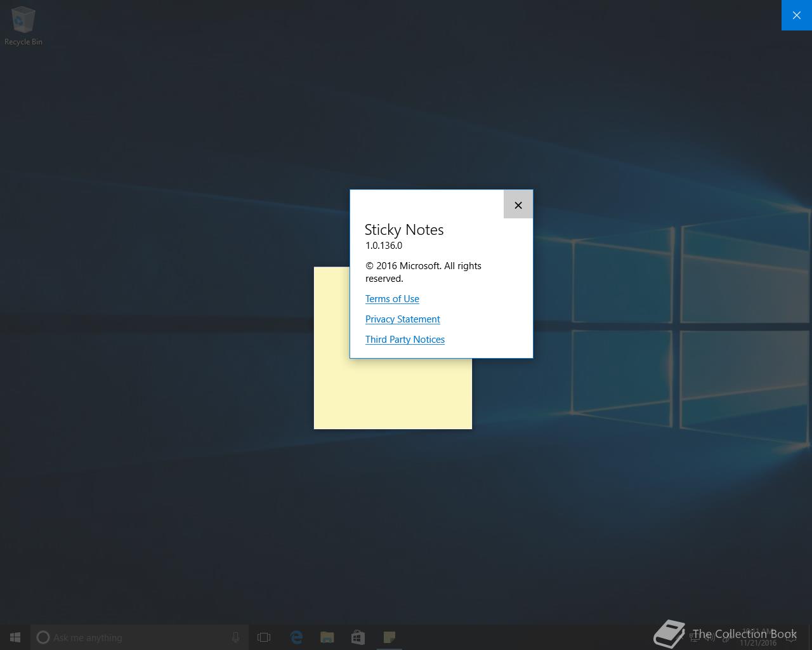Screen dimensions: 812x650
Task: Open the Terms of Use link
Action: [392, 299]
